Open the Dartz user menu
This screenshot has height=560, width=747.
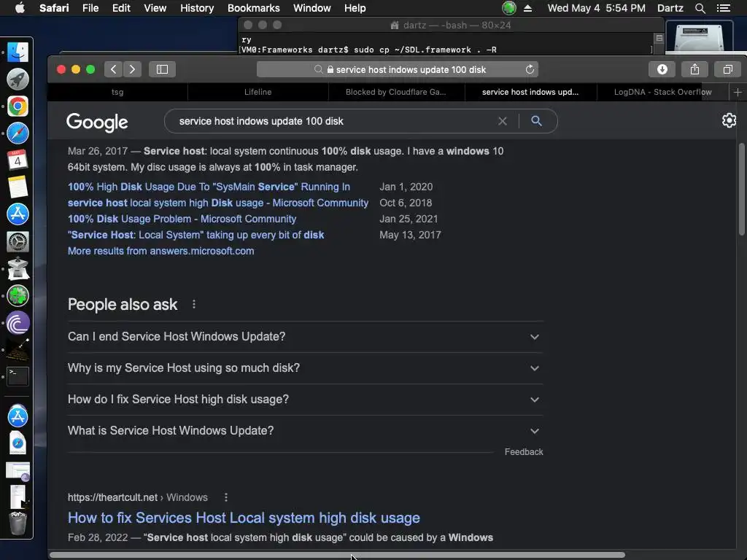670,8
